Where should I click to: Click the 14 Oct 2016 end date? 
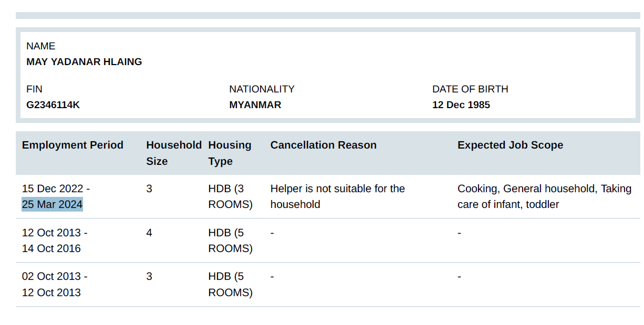point(51,248)
